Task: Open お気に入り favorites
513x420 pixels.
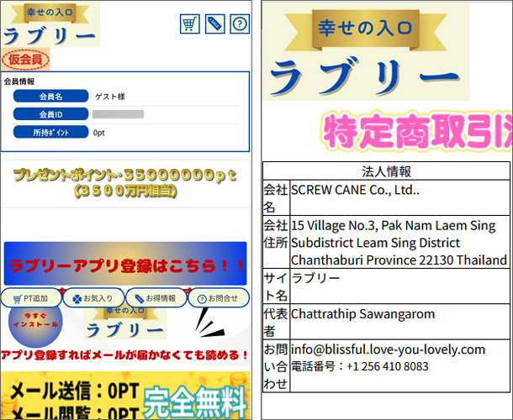Action: pyautogui.click(x=93, y=298)
